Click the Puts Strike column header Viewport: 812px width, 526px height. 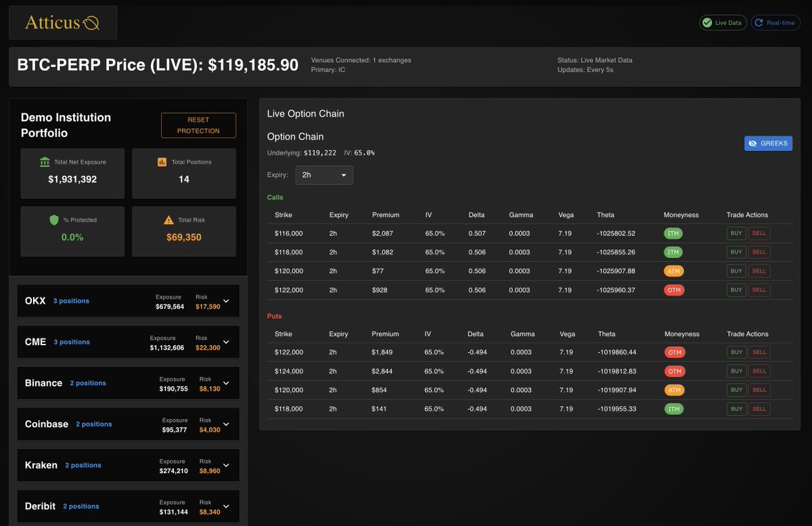(284, 334)
